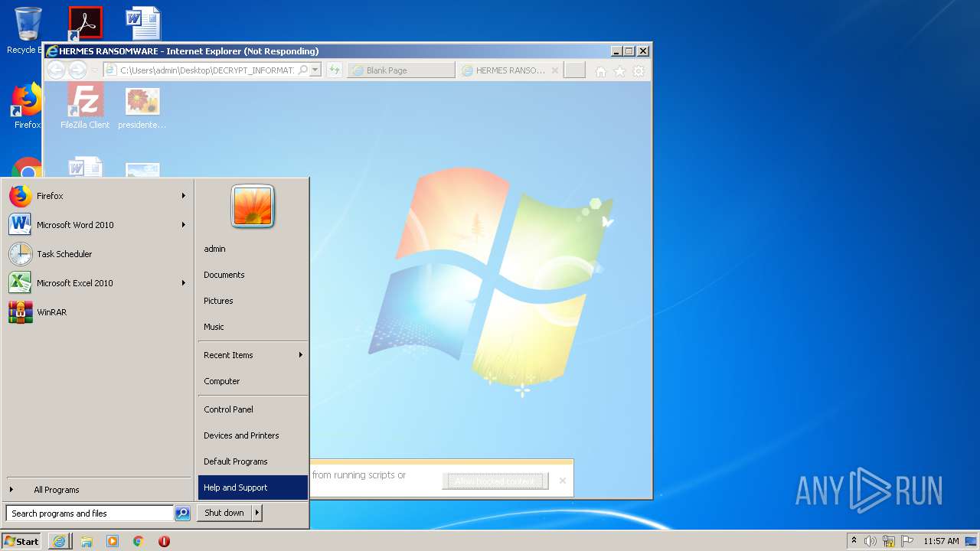This screenshot has width=980, height=551.
Task: Expand Microsoft Word 2010 jump list arrow
Action: pos(184,225)
